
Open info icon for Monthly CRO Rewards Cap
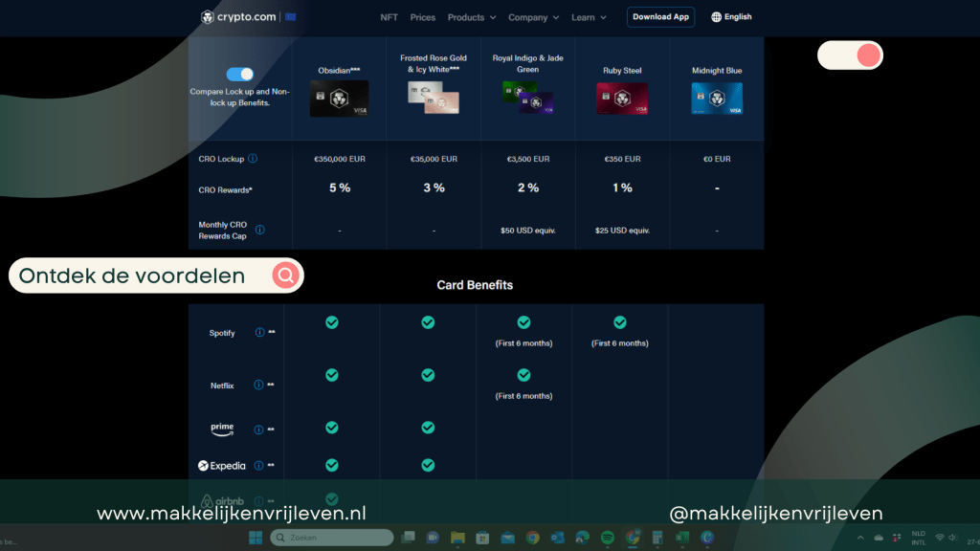tap(260, 230)
